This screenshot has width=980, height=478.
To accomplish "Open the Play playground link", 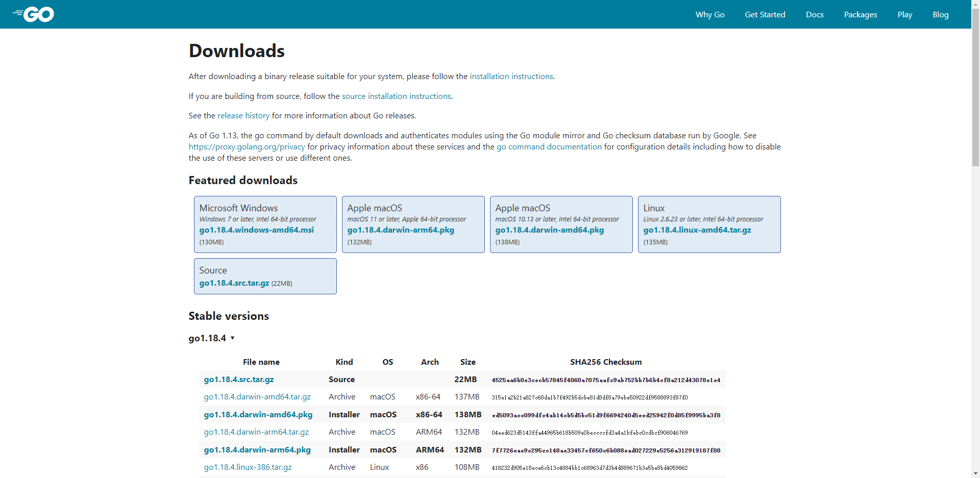I will pyautogui.click(x=905, y=15).
